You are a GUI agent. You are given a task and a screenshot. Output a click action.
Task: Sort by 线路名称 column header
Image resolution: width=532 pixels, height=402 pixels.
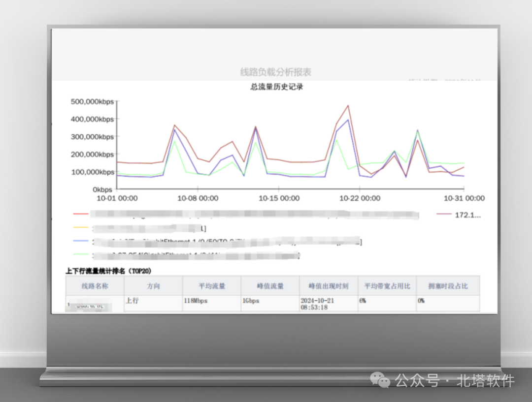click(x=95, y=286)
